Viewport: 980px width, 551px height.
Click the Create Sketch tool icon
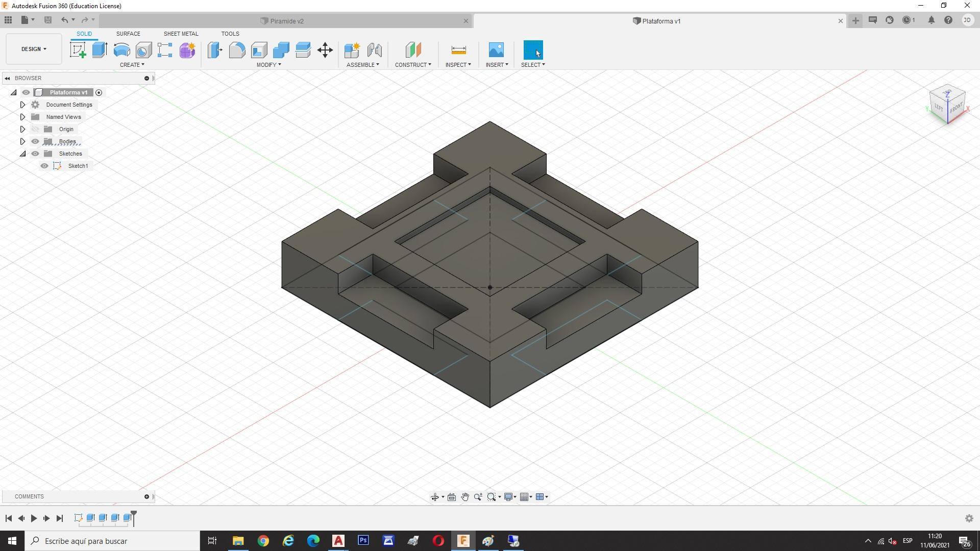tap(78, 50)
